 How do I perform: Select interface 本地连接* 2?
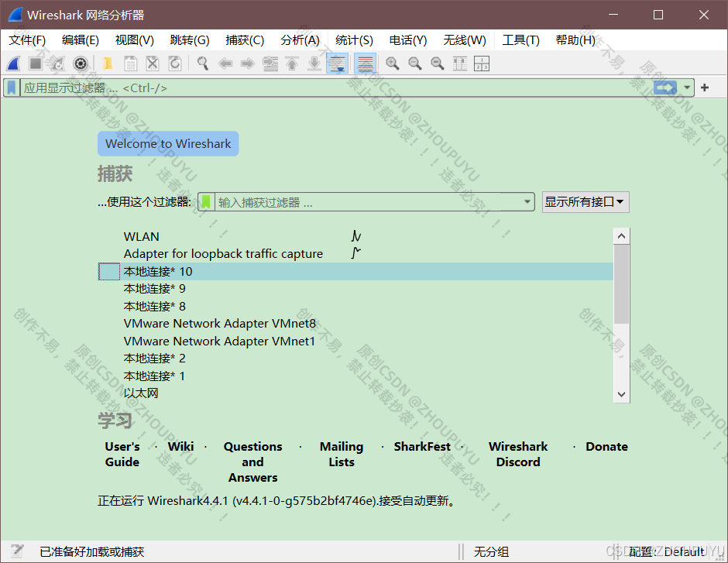[355, 359]
